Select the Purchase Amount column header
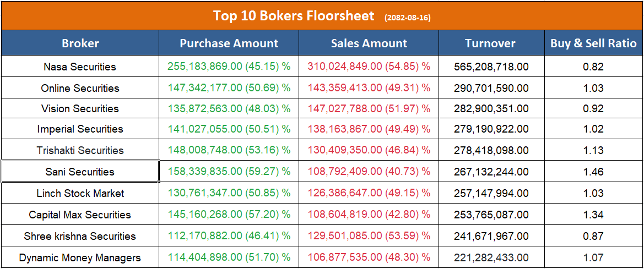This screenshot has width=644, height=269. (x=229, y=43)
